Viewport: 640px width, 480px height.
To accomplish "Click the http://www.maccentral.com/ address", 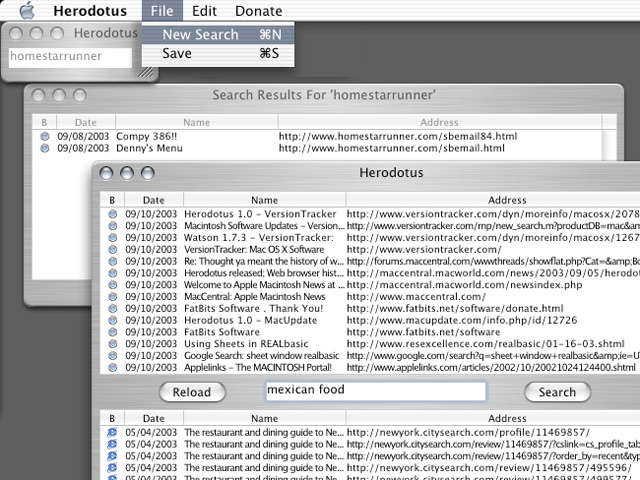I will coord(416,297).
